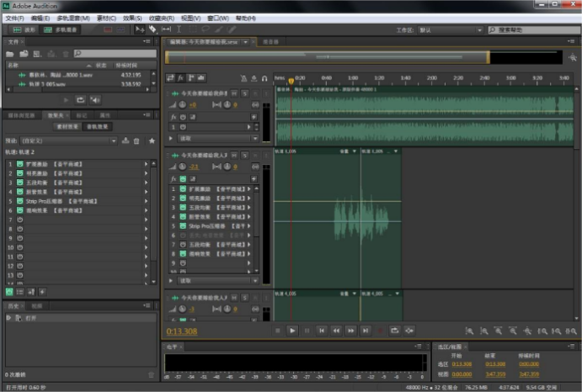Toggle Mute (M) on second track
This screenshot has width=582, height=392.
click(x=234, y=155)
